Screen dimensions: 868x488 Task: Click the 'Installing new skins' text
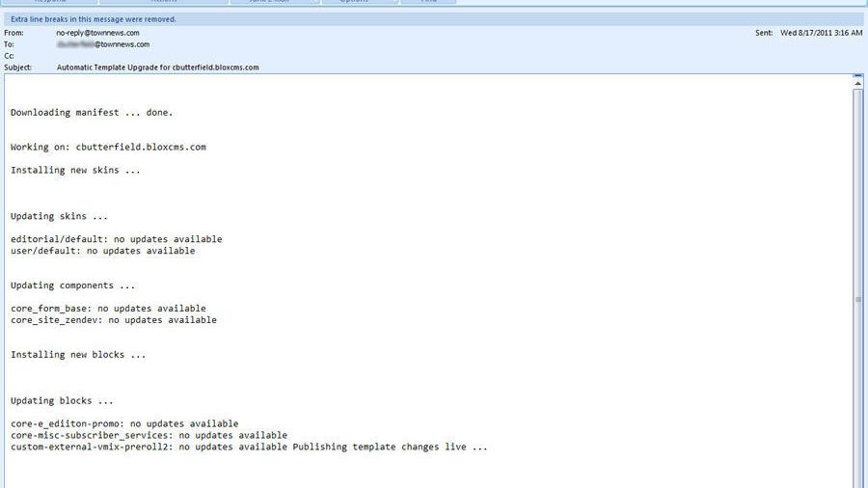pos(75,171)
